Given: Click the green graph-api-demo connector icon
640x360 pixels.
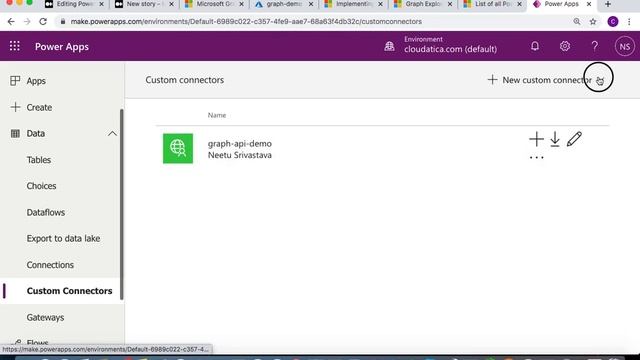Looking at the screenshot, I should [178, 149].
